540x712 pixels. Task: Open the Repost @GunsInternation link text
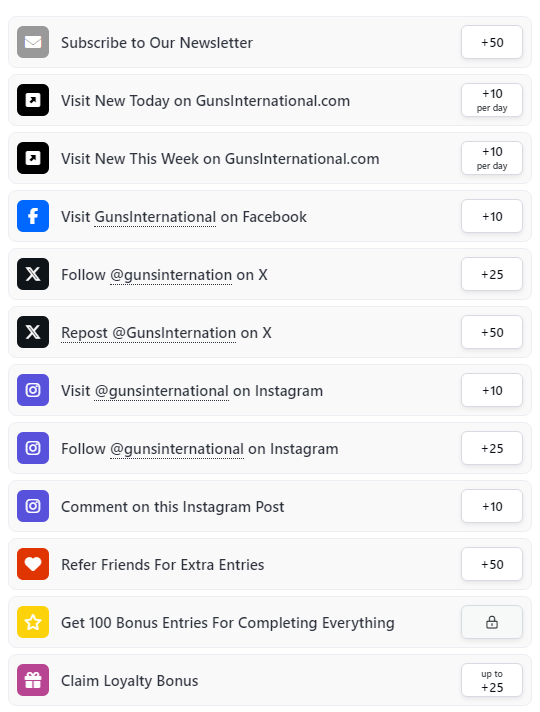(x=149, y=333)
